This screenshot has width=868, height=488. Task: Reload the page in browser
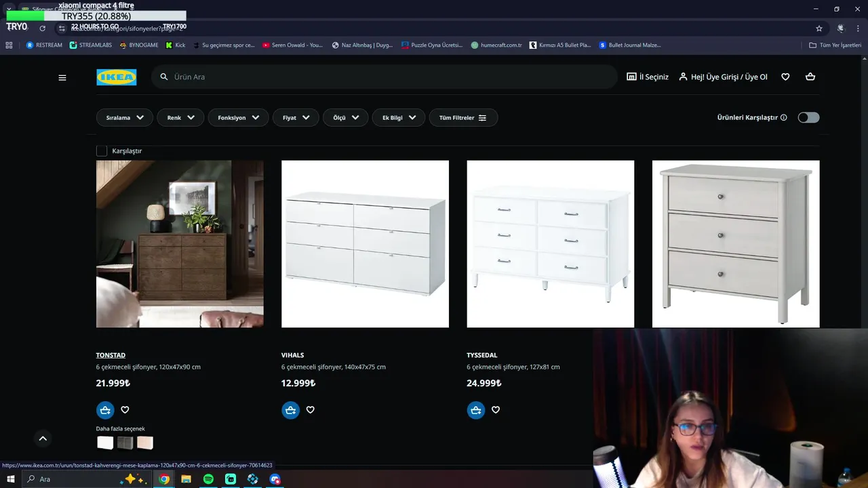pyautogui.click(x=42, y=28)
